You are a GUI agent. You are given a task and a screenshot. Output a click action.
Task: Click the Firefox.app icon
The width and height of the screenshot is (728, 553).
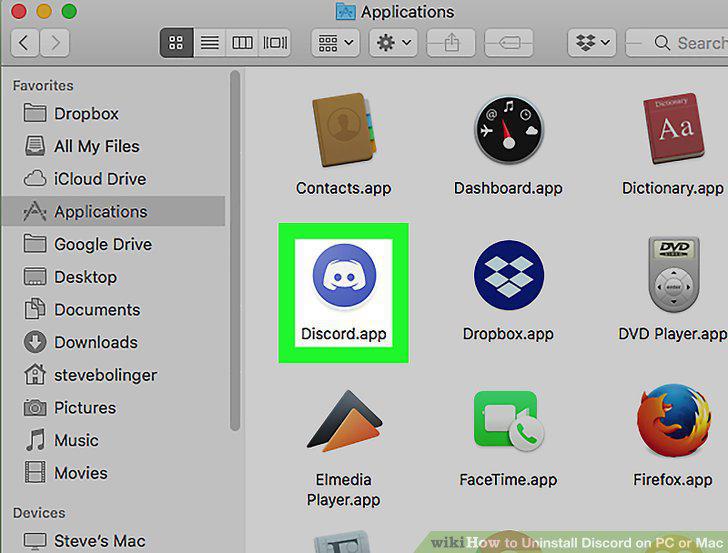tap(673, 423)
